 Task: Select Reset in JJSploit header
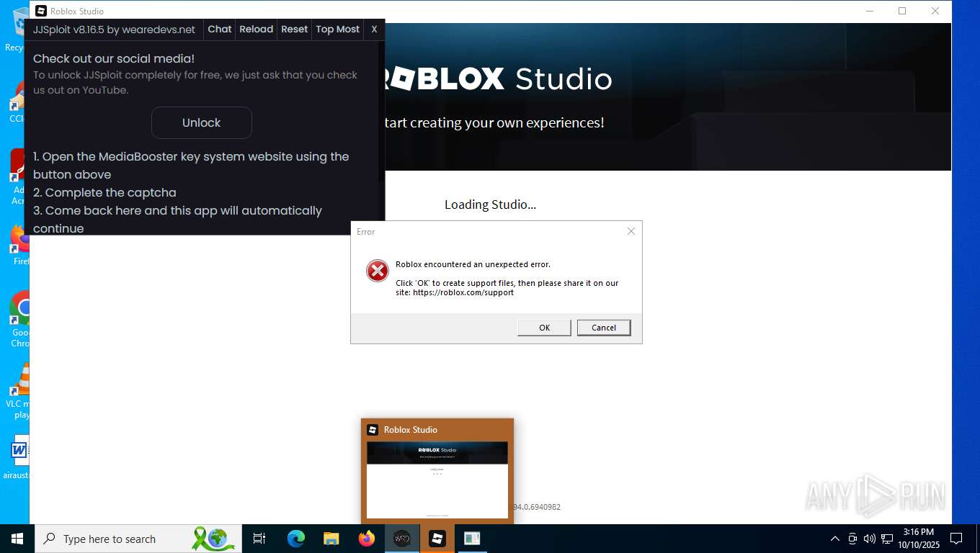pyautogui.click(x=294, y=30)
